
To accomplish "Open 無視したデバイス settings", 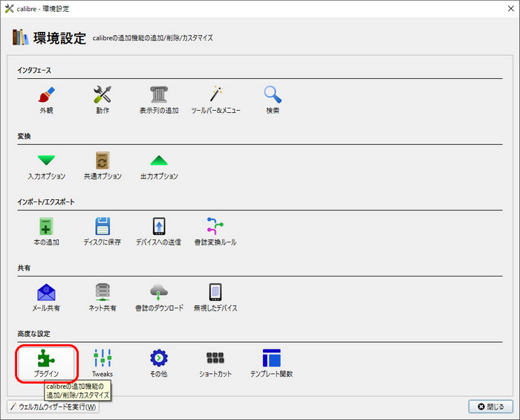I will click(215, 297).
